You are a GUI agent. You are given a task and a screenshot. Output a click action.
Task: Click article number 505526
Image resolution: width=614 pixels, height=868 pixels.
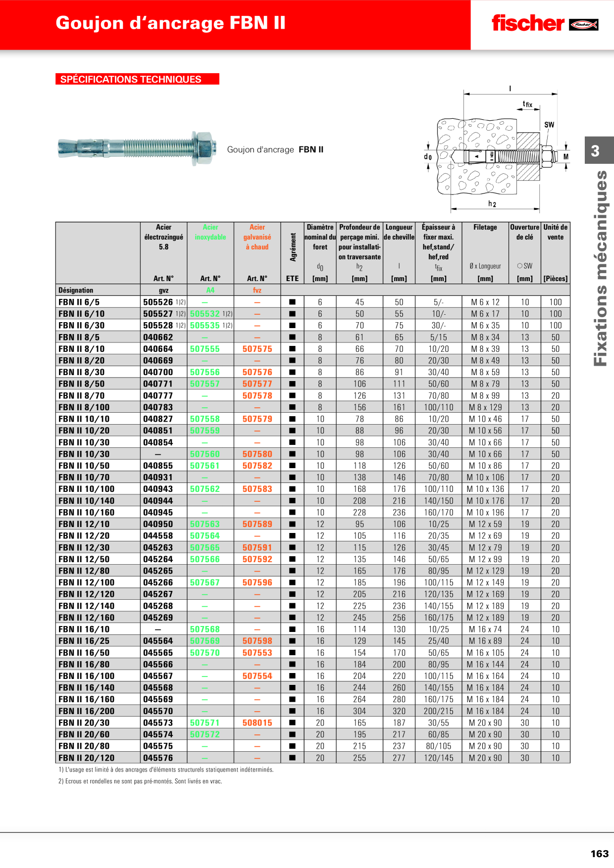point(158,302)
